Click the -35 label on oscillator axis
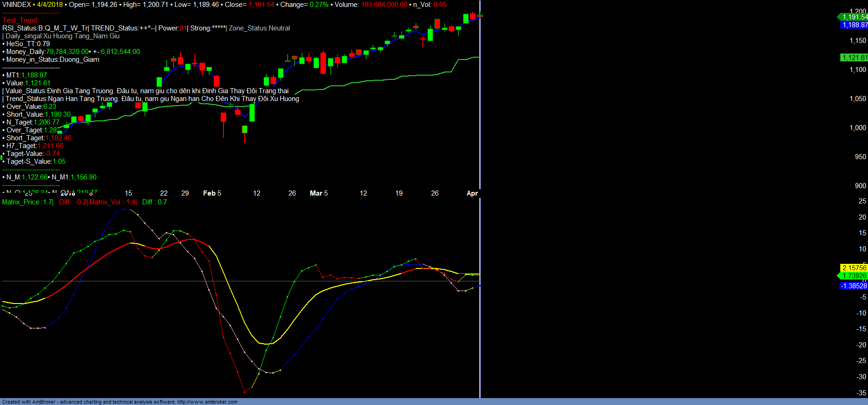The height and width of the screenshot is (405, 868). tap(861, 393)
